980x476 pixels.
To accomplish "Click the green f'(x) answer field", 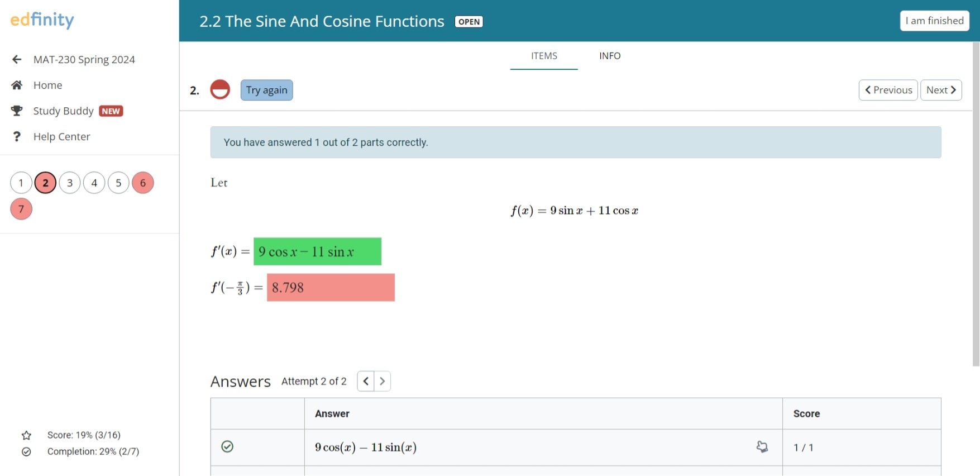I will (317, 251).
